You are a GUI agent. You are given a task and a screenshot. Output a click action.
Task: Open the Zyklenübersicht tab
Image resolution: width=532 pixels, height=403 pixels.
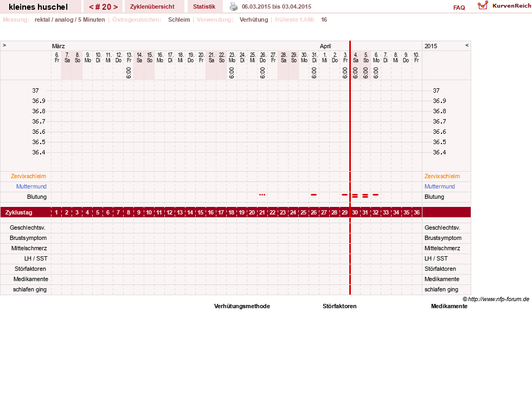click(x=152, y=6)
